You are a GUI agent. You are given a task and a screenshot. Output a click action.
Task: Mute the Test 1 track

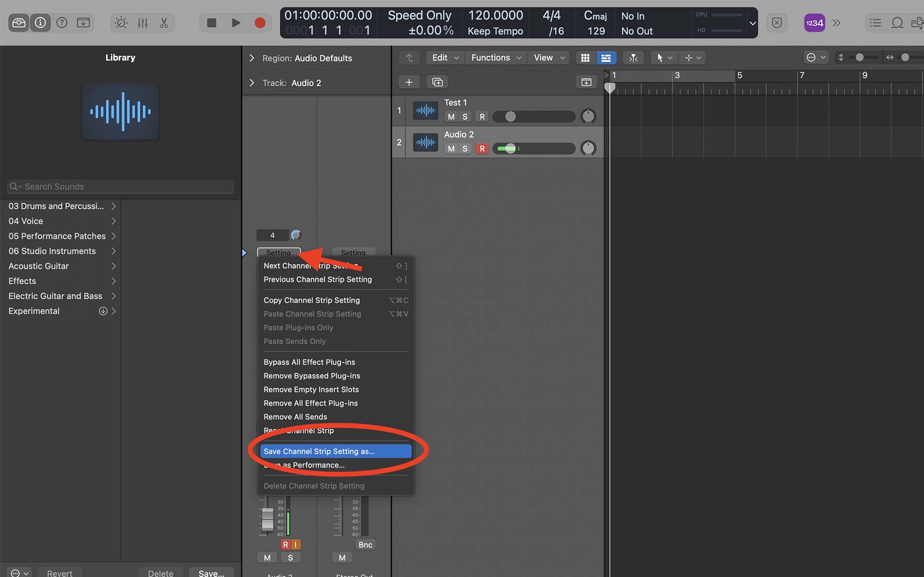(451, 117)
